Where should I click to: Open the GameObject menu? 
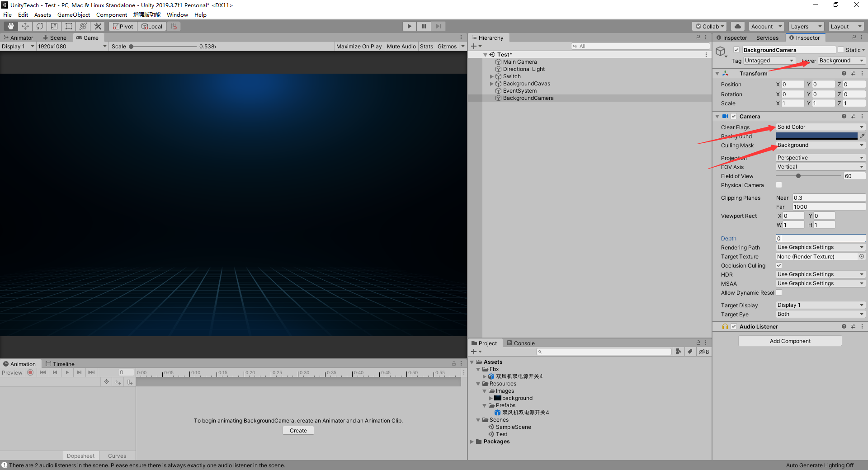tap(74, 14)
